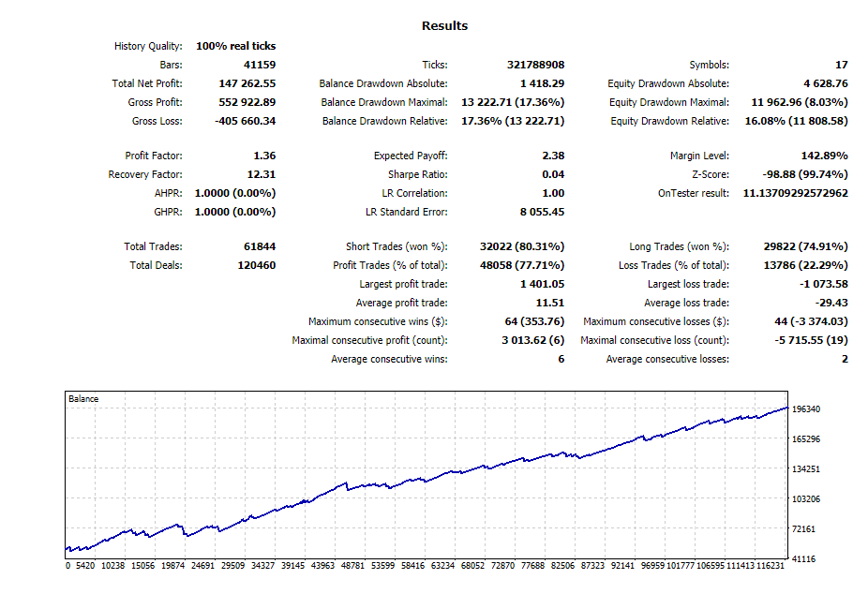
Task: Click the History Quality label
Action: 148,46
